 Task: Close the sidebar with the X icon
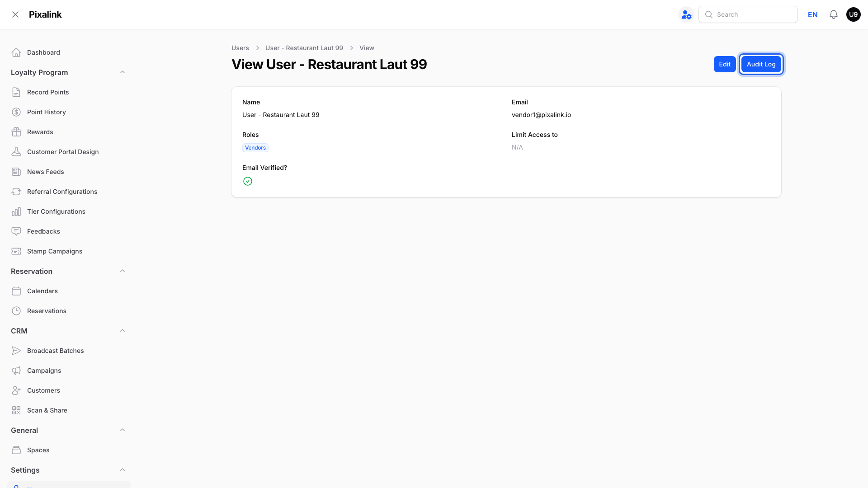(15, 14)
